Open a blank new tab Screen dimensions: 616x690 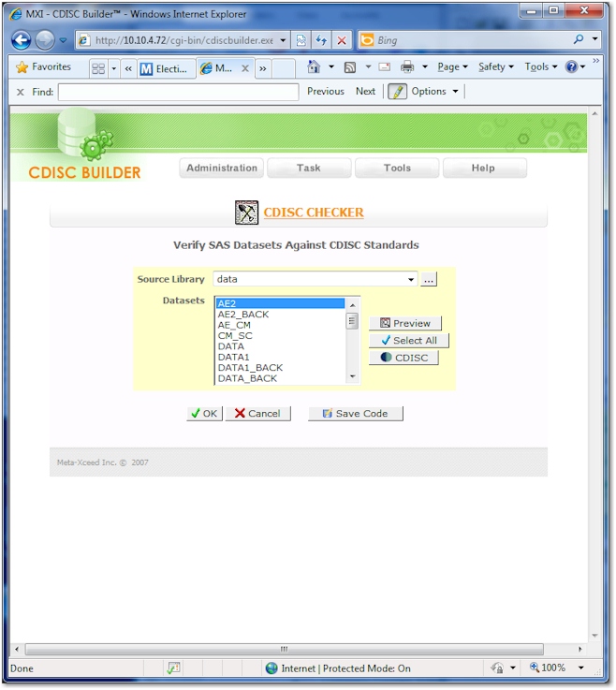pyautogui.click(x=283, y=68)
